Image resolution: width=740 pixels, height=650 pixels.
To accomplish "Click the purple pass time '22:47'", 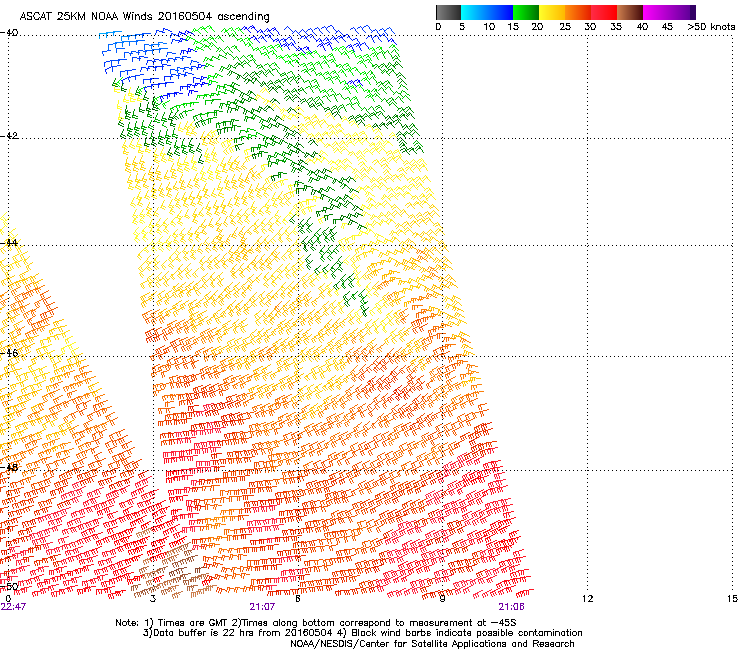I will tap(13, 607).
